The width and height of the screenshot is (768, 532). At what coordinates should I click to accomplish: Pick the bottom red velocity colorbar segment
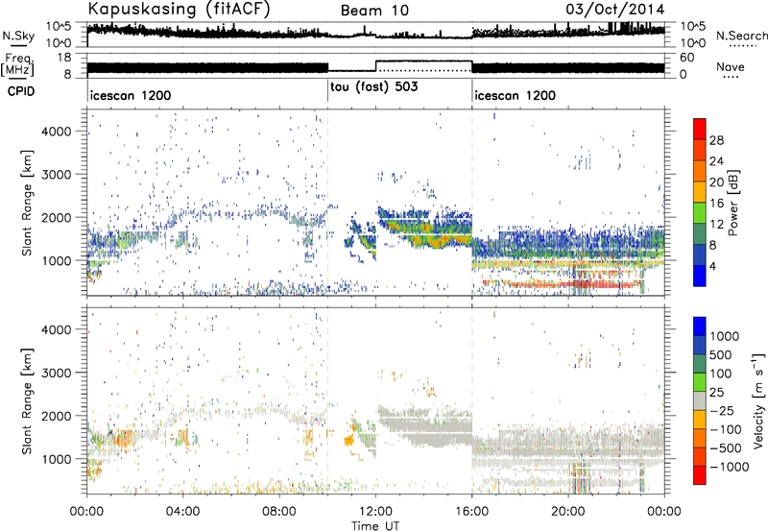[x=700, y=475]
